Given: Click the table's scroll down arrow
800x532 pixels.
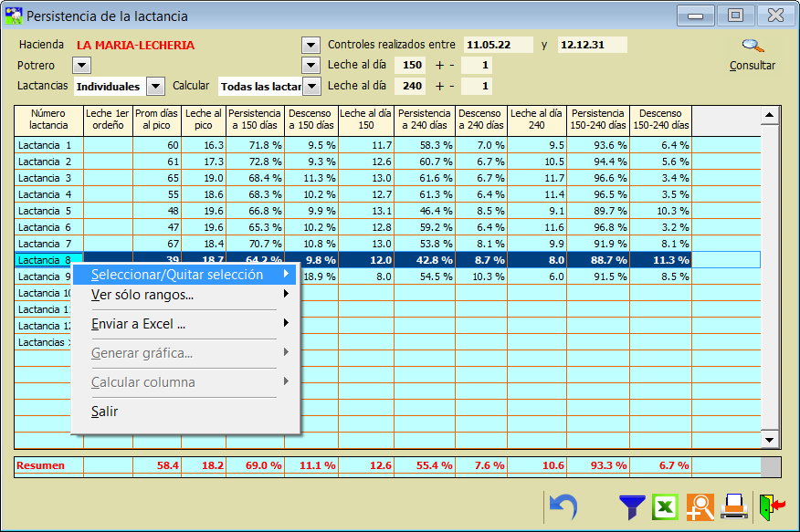Looking at the screenshot, I should (x=769, y=440).
